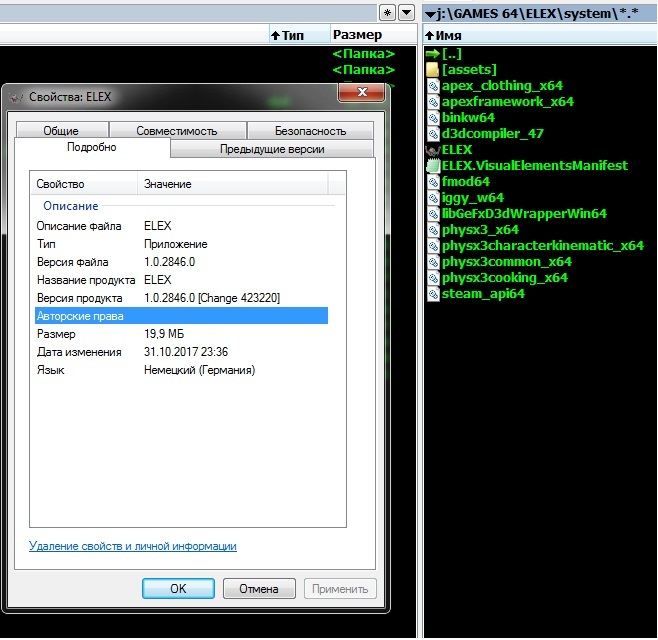This screenshot has height=640, width=658.
Task: Select d3dcompiler_47 file name
Action: pos(493,134)
